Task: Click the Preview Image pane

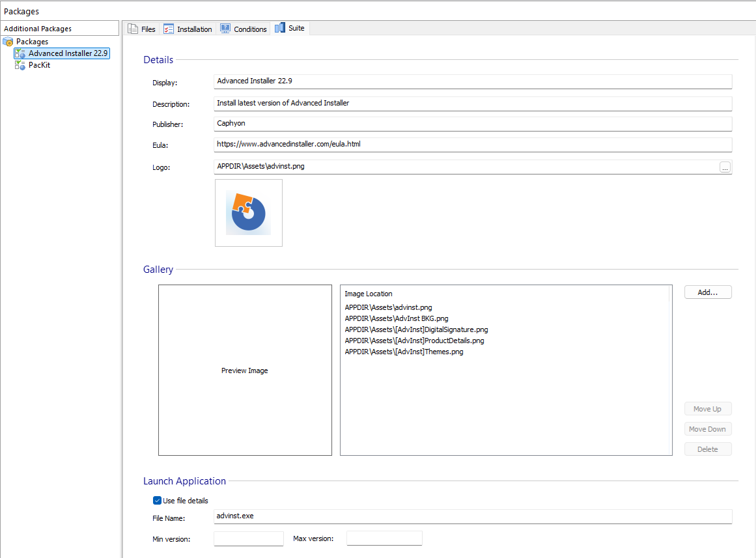Action: 245,370
